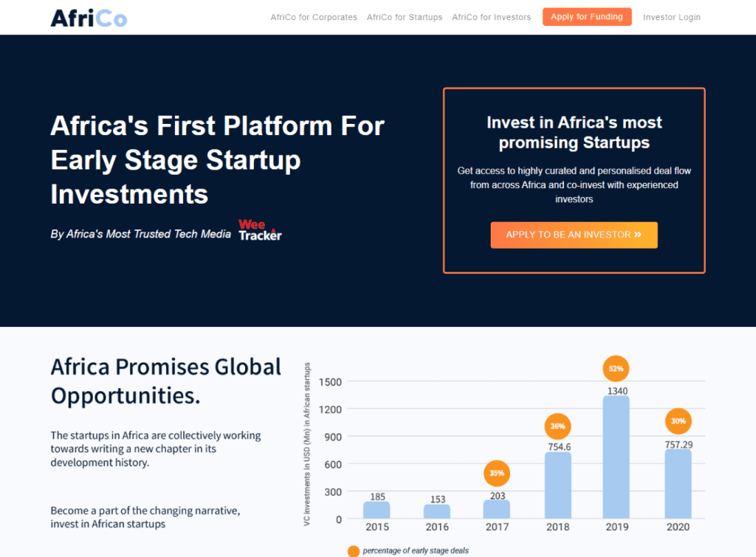Click the orange legend dot for early stage deals

click(354, 551)
